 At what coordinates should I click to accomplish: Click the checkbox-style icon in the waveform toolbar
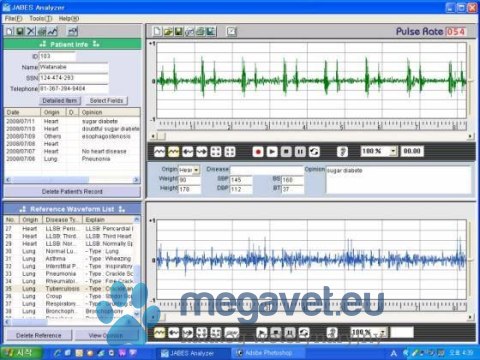pos(231,31)
